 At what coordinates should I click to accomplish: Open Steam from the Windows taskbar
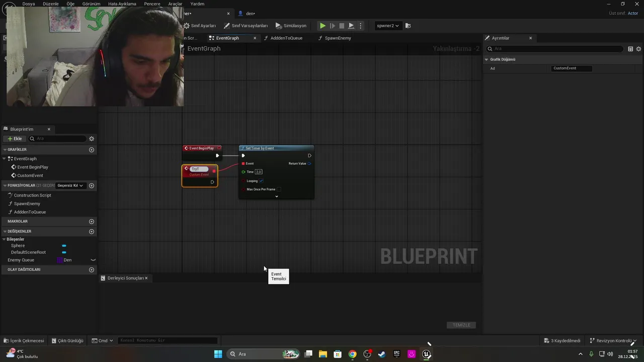[382, 354]
